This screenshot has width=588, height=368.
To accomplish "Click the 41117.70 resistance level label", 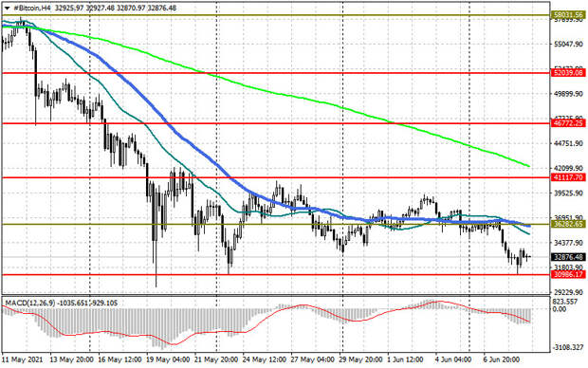I will pyautogui.click(x=569, y=177).
